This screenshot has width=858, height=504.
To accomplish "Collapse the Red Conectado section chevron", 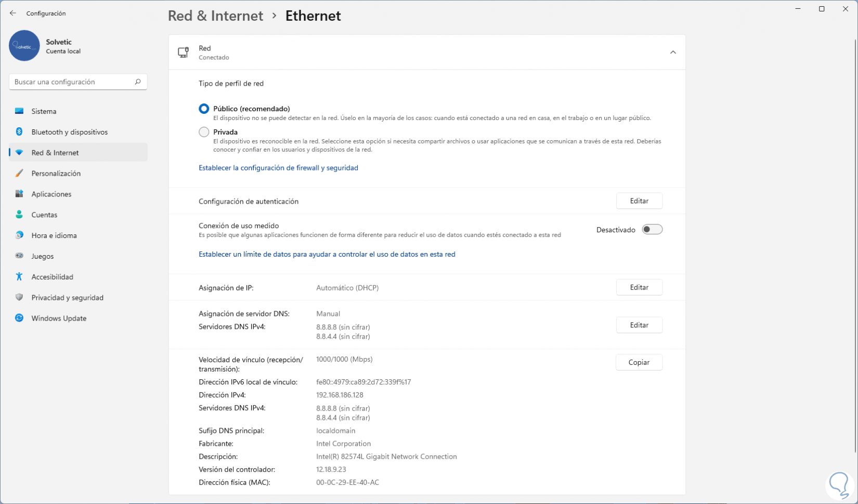I will [673, 52].
